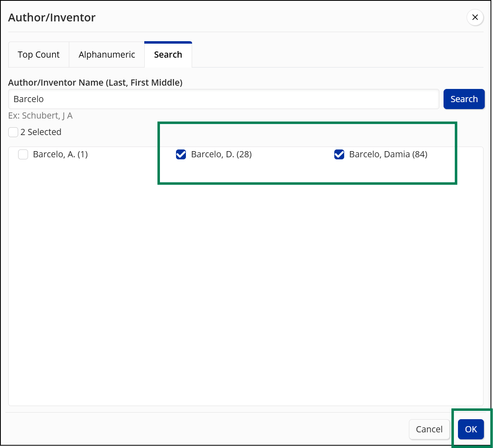Open the Alphanumeric tab
This screenshot has height=448, width=493.
tap(107, 55)
